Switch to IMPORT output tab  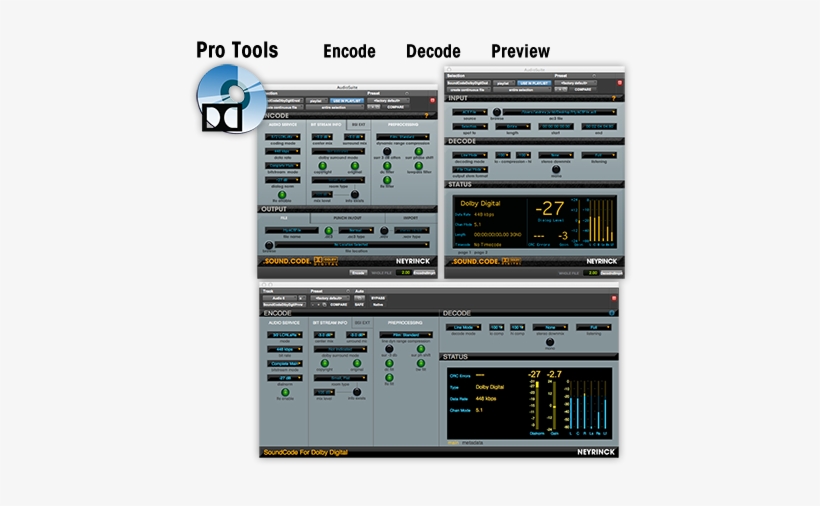click(x=411, y=218)
